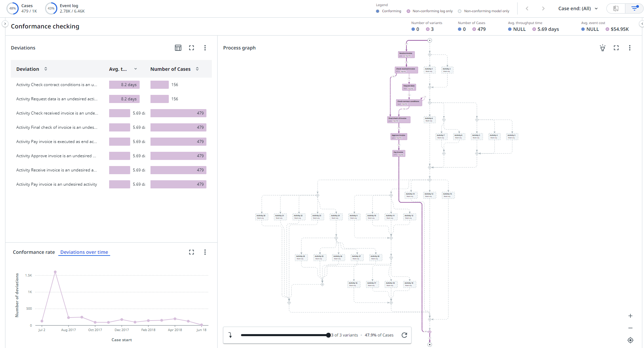
Task: Open the filter icon on Process graph
Action: click(603, 48)
